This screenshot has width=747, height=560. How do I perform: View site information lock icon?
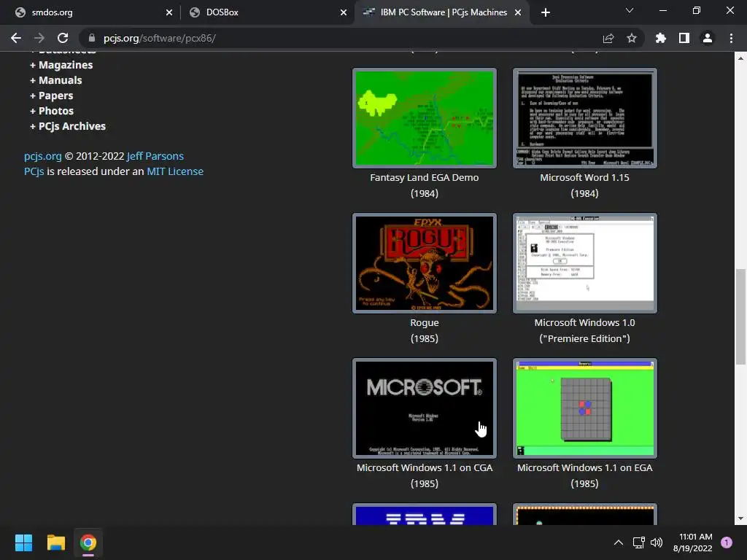(92, 38)
